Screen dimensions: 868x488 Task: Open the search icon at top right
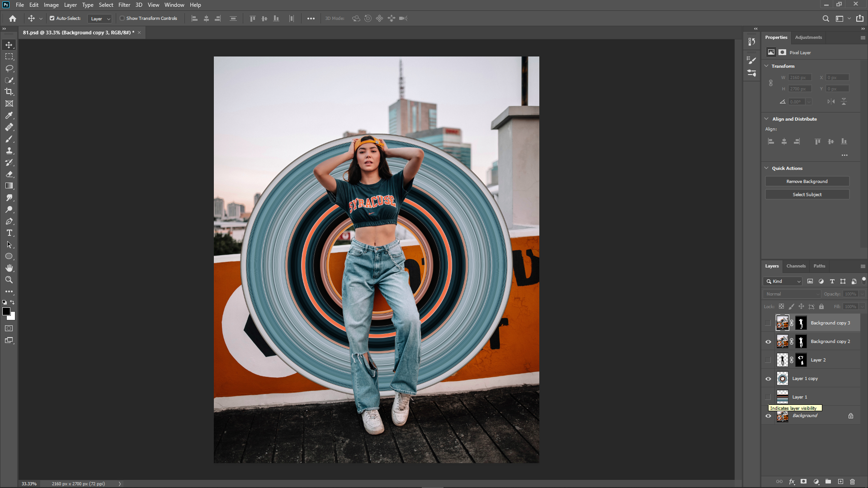tap(826, 19)
